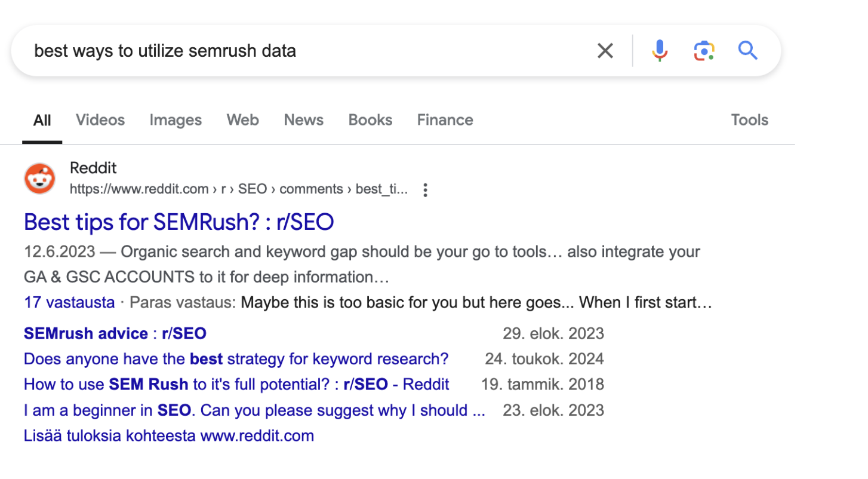
Task: Go to the News tab
Action: pyautogui.click(x=303, y=120)
